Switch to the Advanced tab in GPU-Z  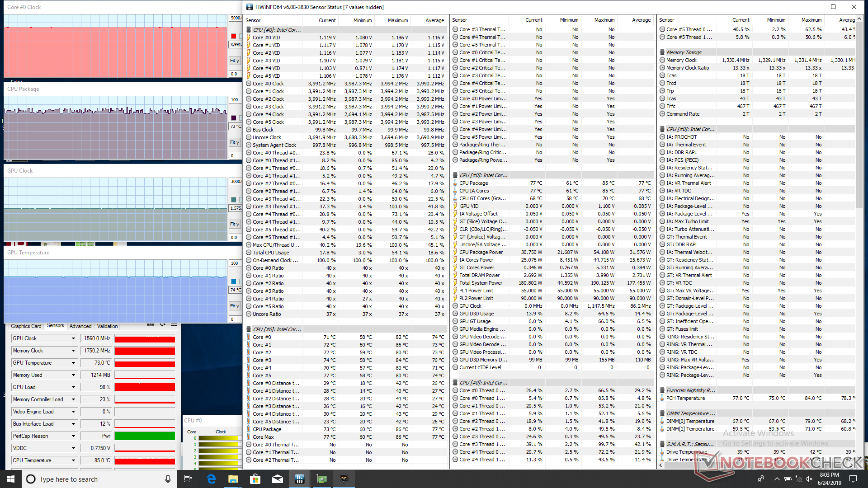click(80, 326)
